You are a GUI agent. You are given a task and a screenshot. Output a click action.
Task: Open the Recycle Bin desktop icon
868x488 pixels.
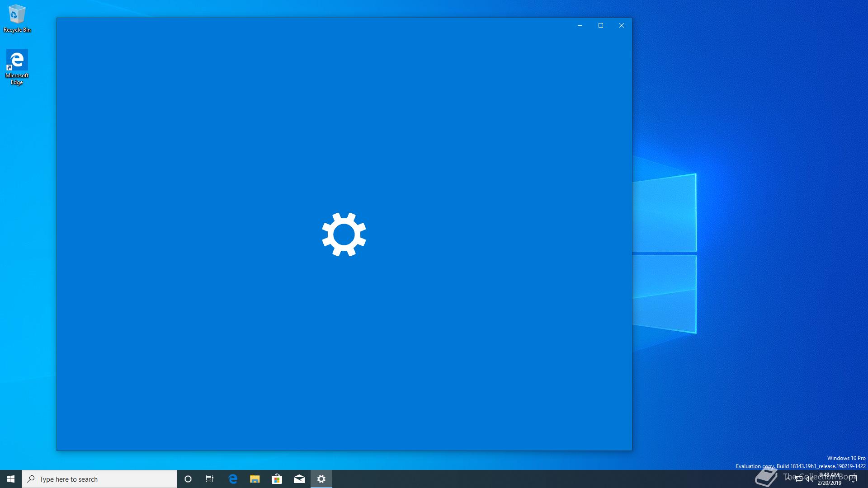point(17,19)
